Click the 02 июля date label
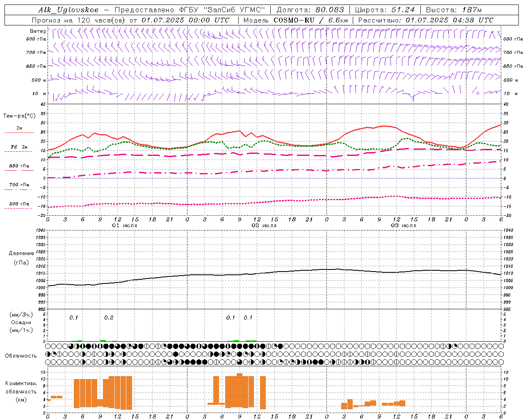This screenshot has height=420, width=525. (264, 226)
